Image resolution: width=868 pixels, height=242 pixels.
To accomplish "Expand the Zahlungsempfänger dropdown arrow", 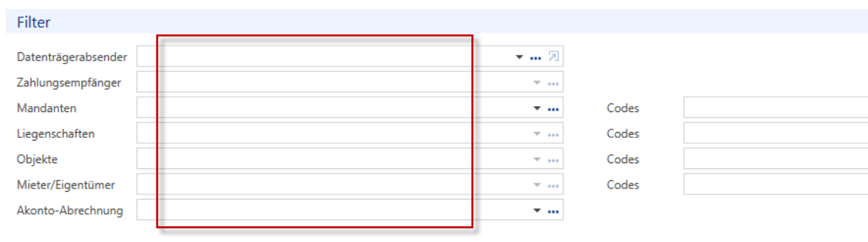I will click(538, 84).
